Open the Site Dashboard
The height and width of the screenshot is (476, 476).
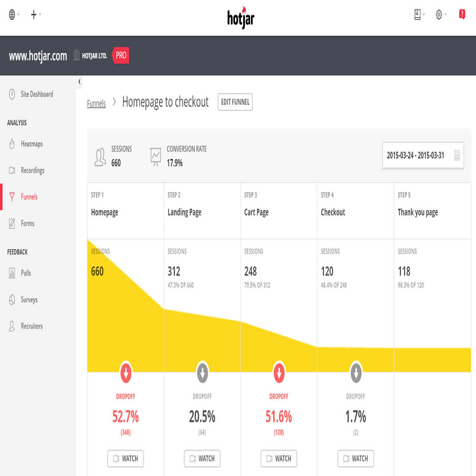tap(37, 94)
